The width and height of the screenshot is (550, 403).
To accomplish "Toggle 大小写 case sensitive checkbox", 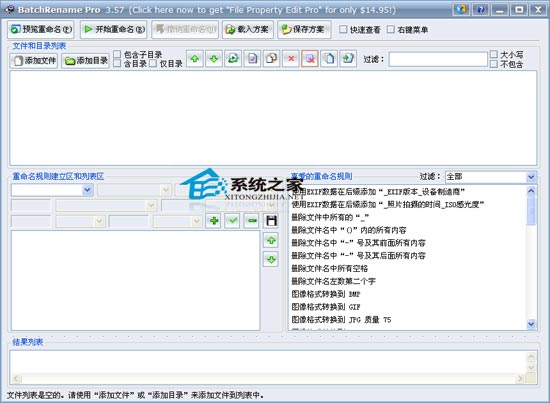I will (x=494, y=54).
